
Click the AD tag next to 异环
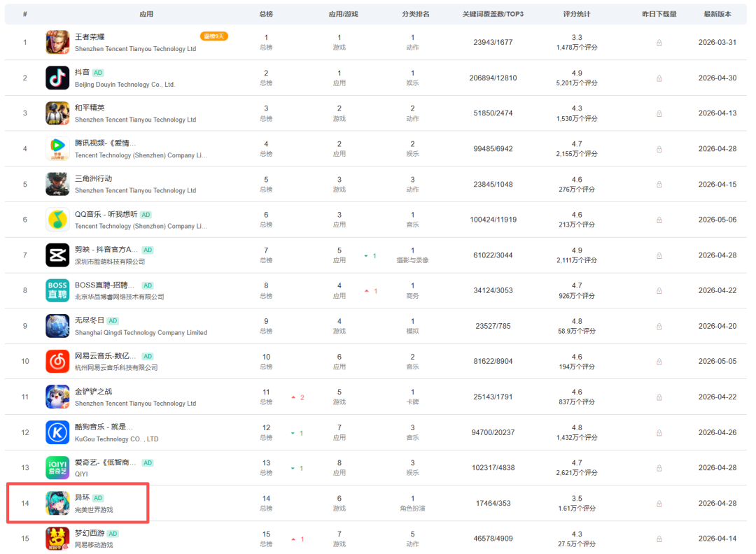click(x=99, y=498)
